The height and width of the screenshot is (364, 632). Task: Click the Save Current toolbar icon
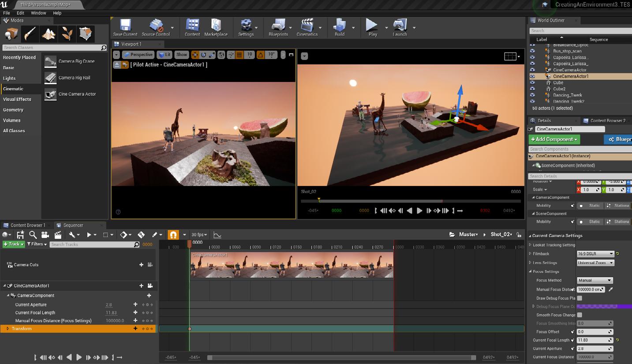[x=125, y=27]
